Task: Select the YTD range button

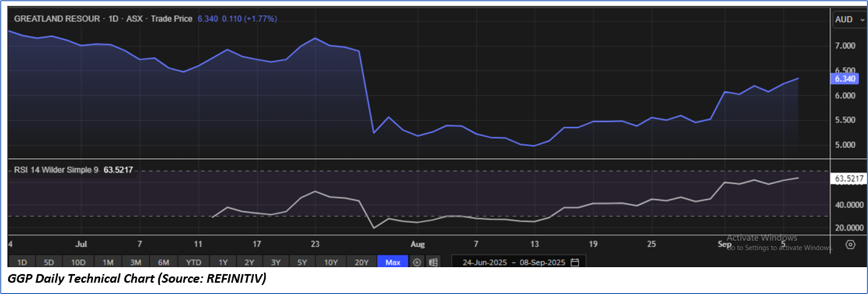Action: (193, 262)
